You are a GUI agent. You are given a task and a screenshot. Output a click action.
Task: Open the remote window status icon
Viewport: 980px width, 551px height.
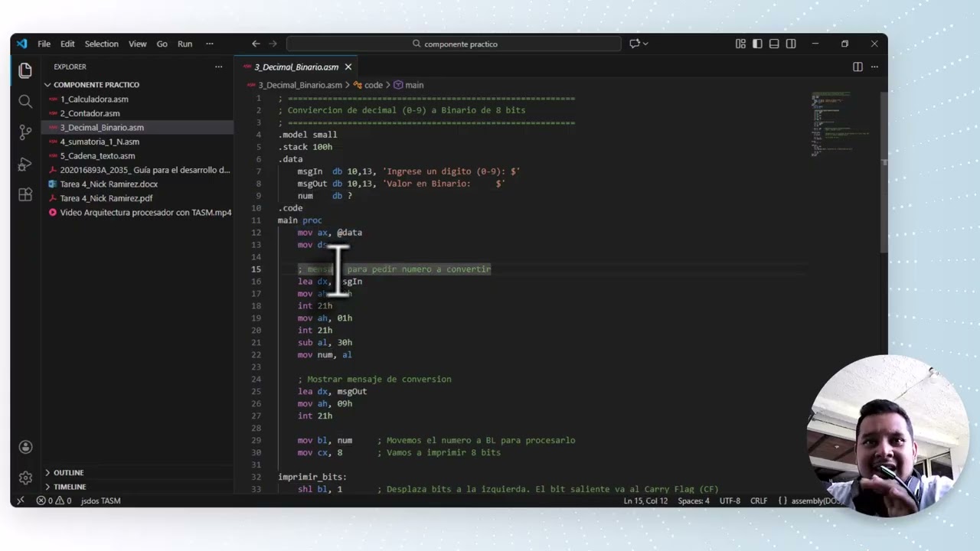(21, 500)
